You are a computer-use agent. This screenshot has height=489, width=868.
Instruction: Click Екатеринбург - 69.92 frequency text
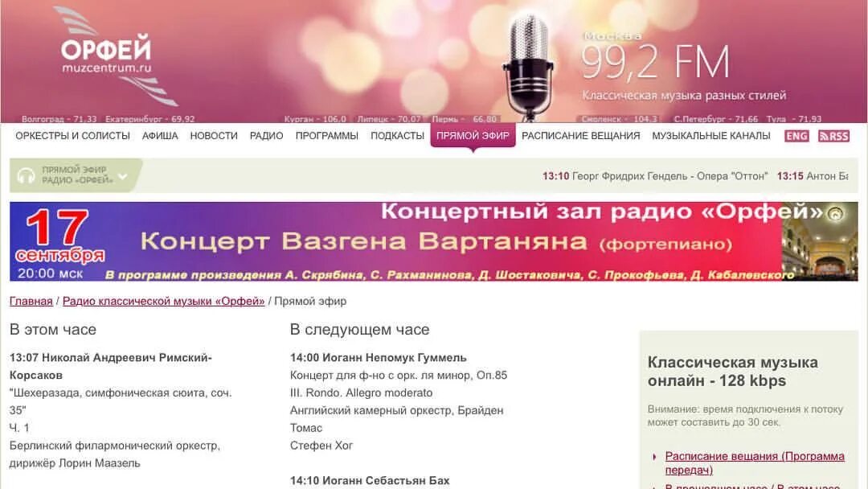pyautogui.click(x=149, y=119)
